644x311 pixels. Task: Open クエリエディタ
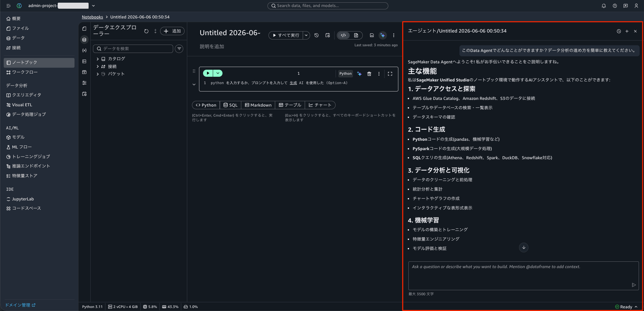tap(23, 95)
